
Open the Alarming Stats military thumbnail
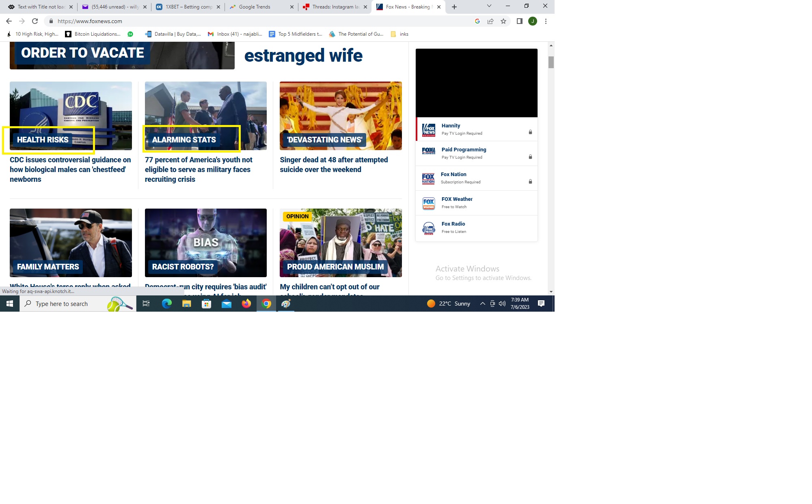pyautogui.click(x=206, y=116)
